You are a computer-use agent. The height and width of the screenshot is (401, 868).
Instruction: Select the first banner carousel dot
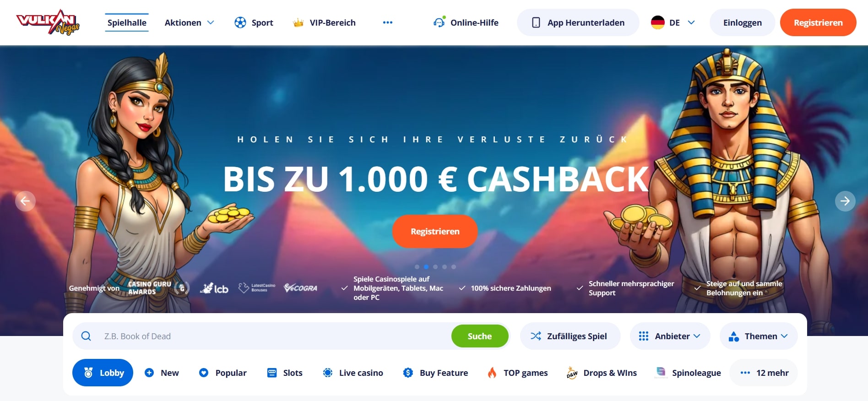(417, 267)
